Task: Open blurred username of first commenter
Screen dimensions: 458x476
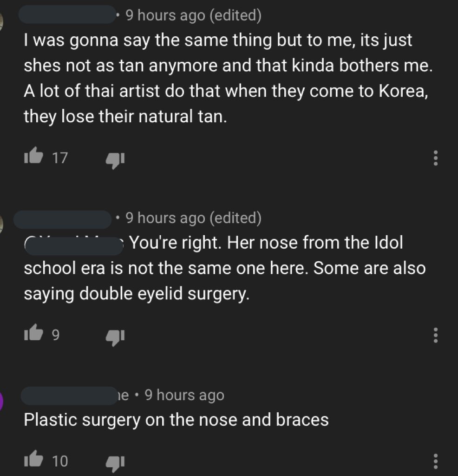Action: point(67,14)
